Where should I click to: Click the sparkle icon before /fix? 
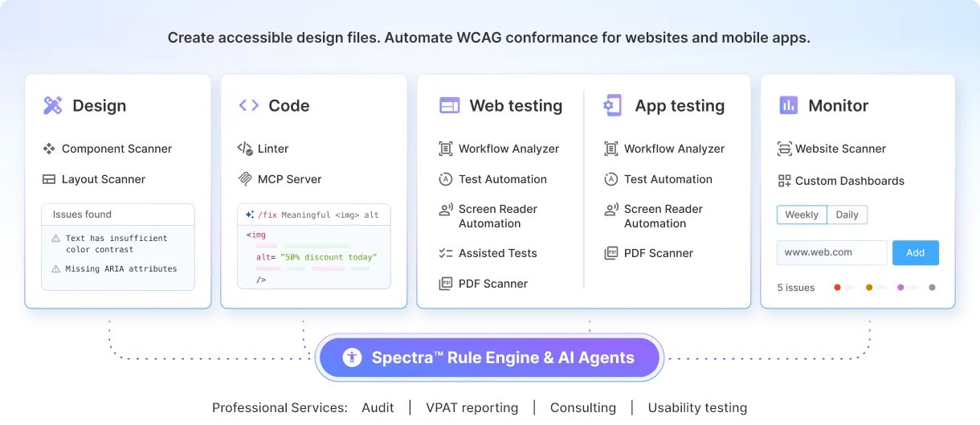point(251,215)
